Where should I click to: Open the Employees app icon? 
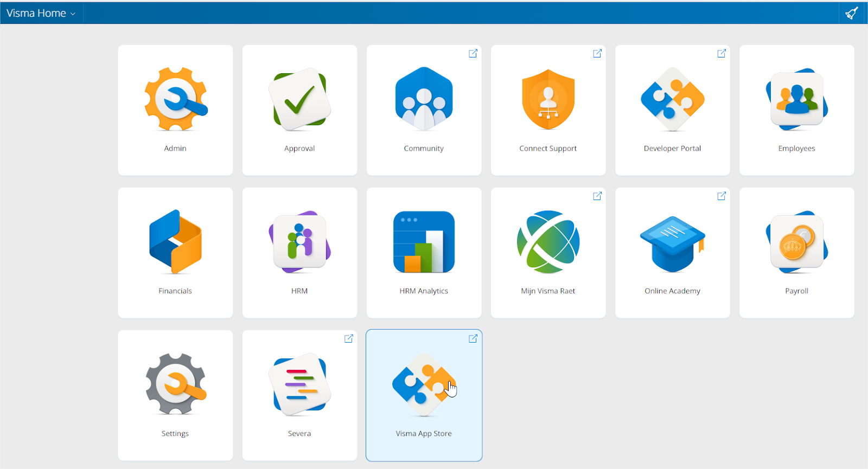click(796, 99)
